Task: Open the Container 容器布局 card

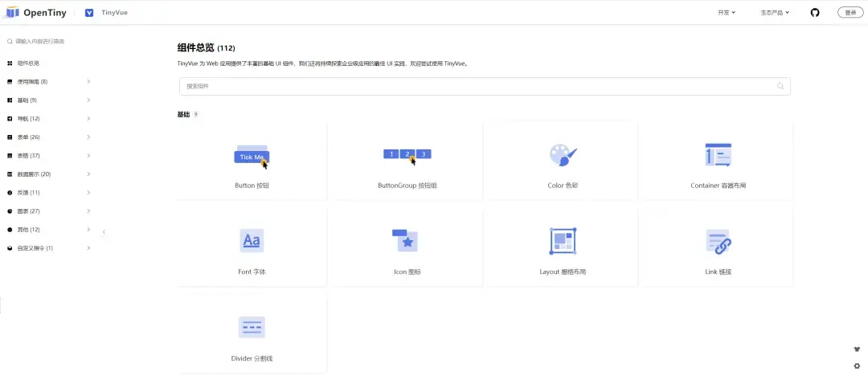Action: [x=719, y=161]
